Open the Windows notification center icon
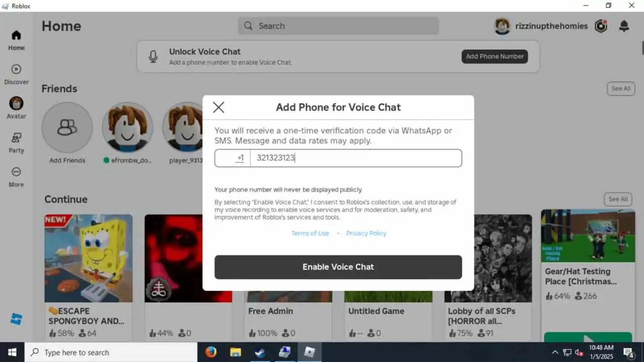644x362 pixels. 628,352
